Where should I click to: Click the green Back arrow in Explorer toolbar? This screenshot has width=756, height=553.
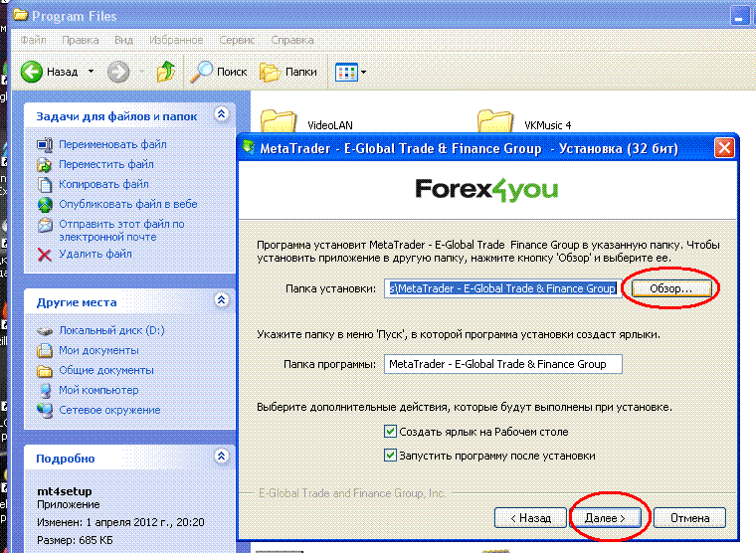tap(32, 72)
